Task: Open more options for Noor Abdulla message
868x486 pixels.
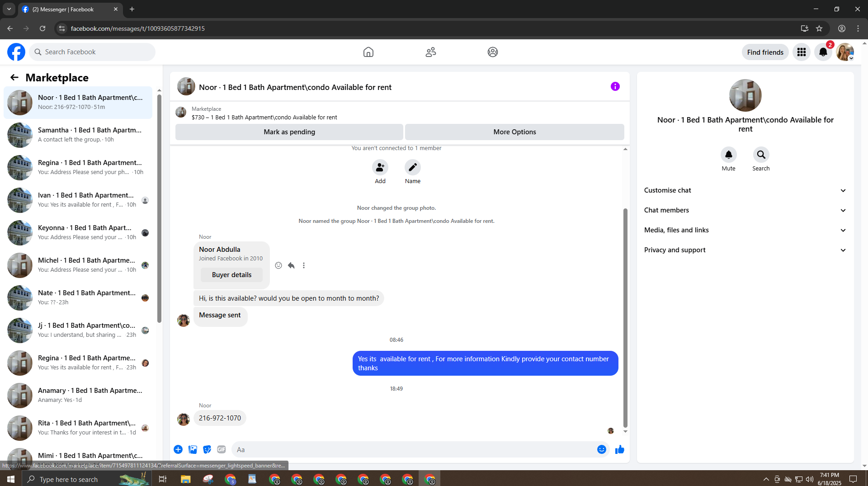Action: [x=304, y=265]
